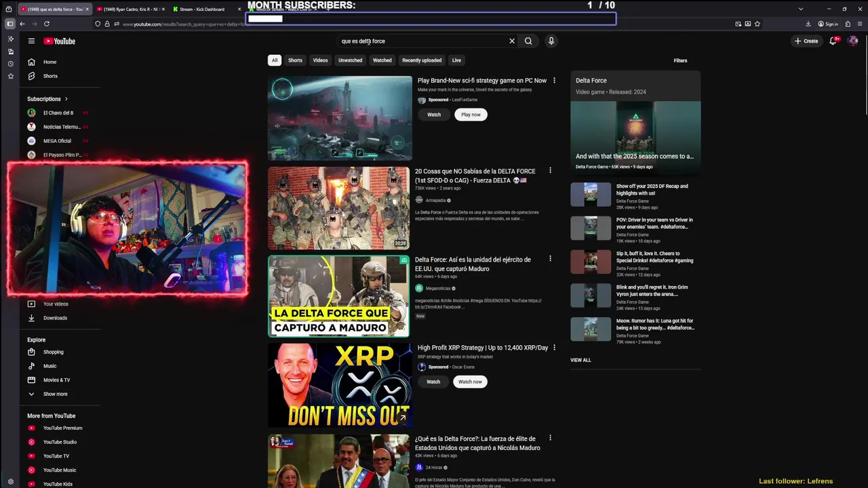868x488 pixels.
Task: Select the Recently uploaded filter chip
Action: tap(422, 60)
